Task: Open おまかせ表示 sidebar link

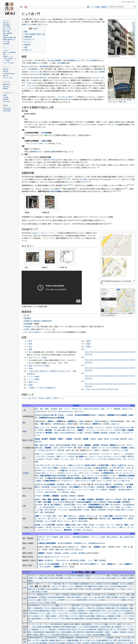Action: [x=7, y=27]
